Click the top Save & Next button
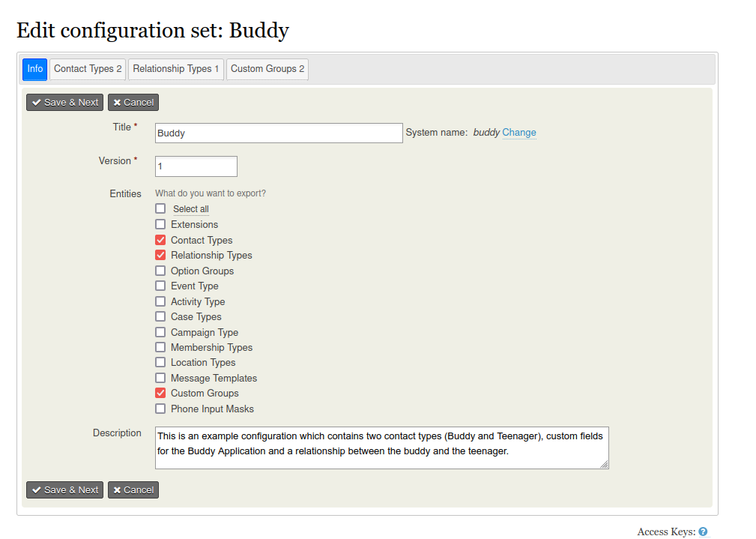Screen dimensions: 756x539 (x=64, y=102)
